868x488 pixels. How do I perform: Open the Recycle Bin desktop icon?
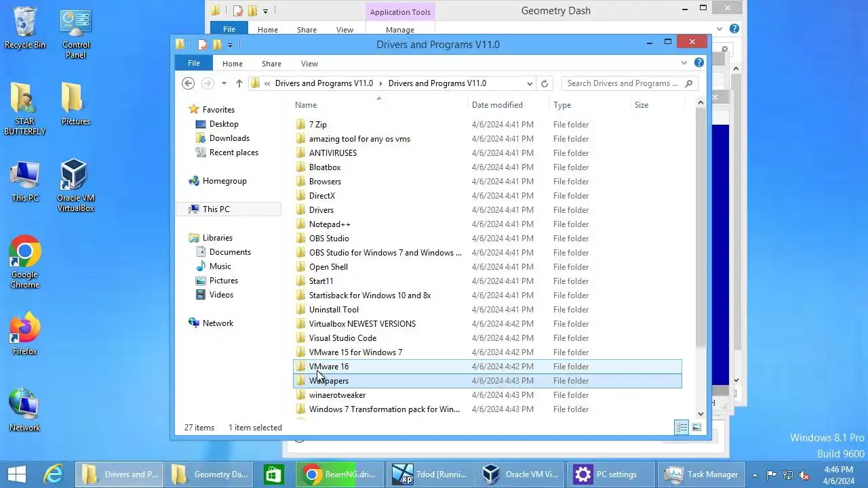click(25, 28)
